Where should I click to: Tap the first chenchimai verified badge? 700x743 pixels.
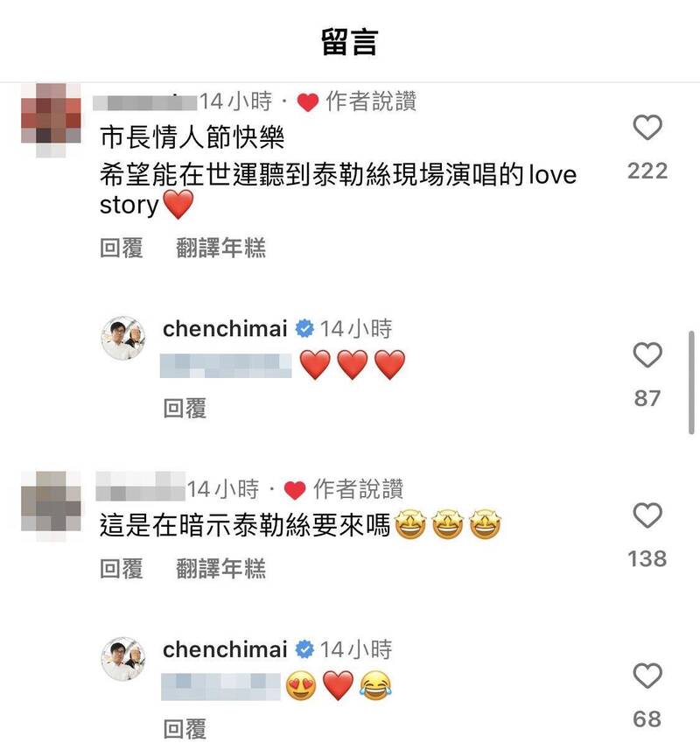[x=304, y=328]
